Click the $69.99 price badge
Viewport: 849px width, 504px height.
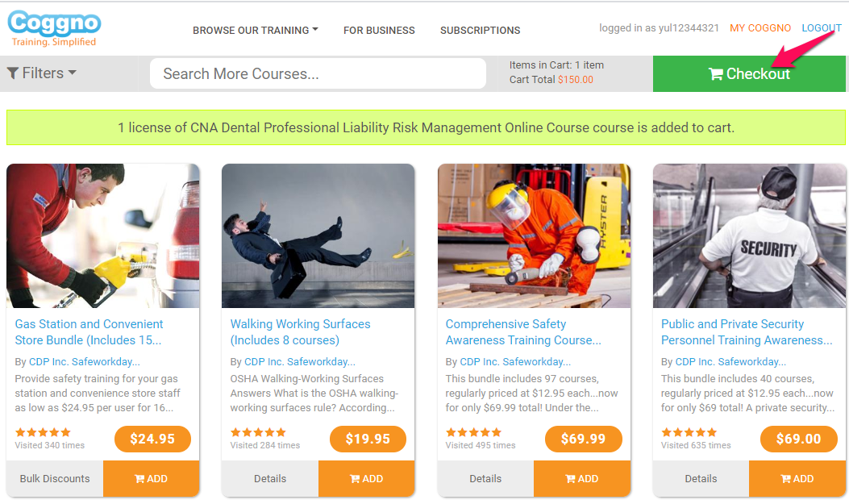coord(583,439)
